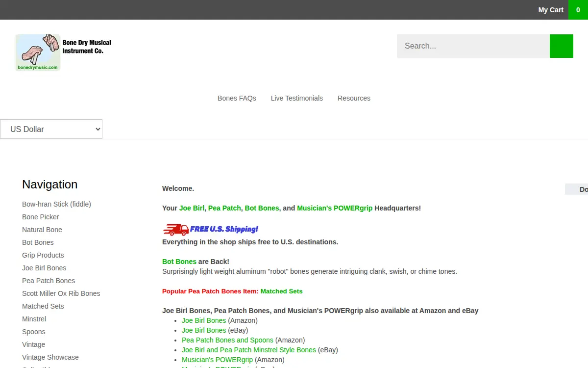This screenshot has width=588, height=368.
Task: Go to Grip Products category
Action: pyautogui.click(x=43, y=255)
